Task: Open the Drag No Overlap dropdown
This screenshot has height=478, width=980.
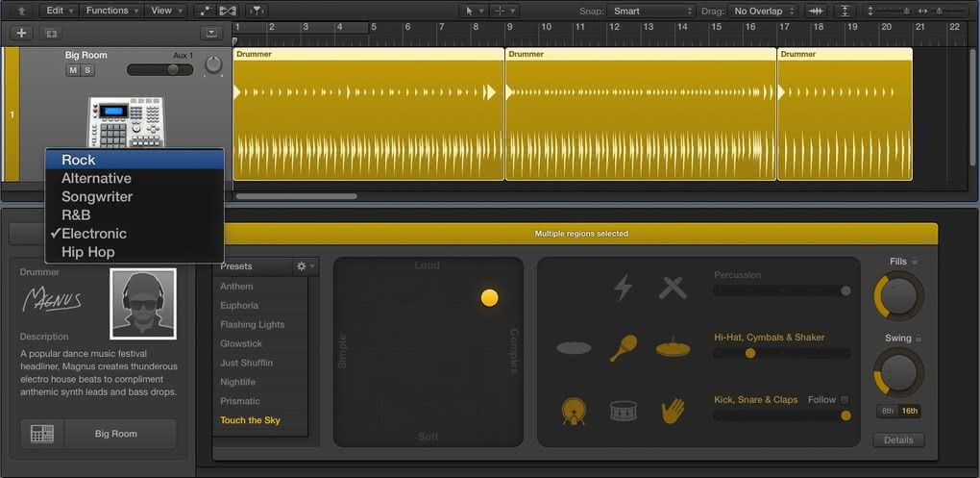Action: pyautogui.click(x=764, y=11)
